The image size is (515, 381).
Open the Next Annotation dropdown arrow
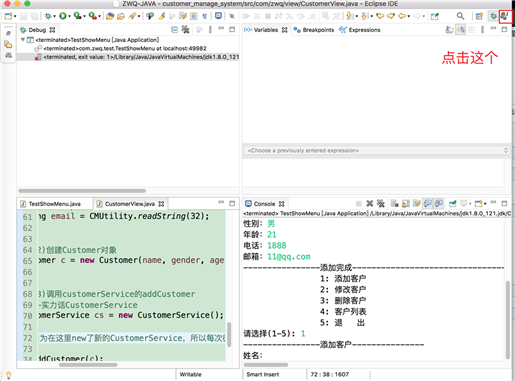pyautogui.click(x=357, y=16)
